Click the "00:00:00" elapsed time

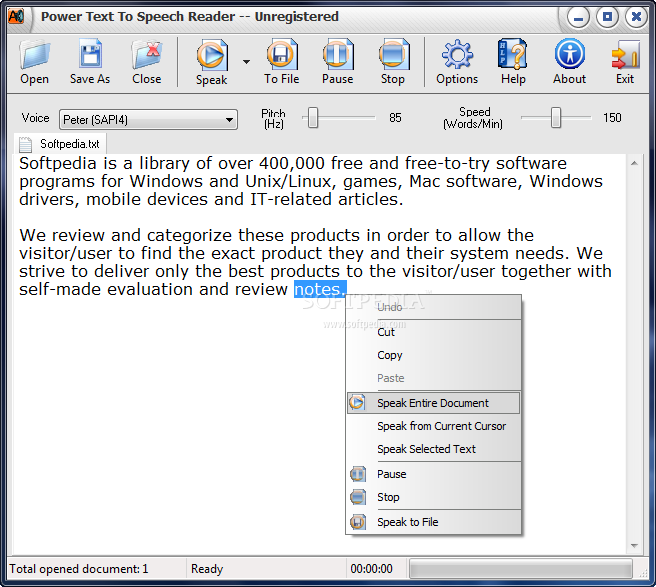click(x=372, y=569)
